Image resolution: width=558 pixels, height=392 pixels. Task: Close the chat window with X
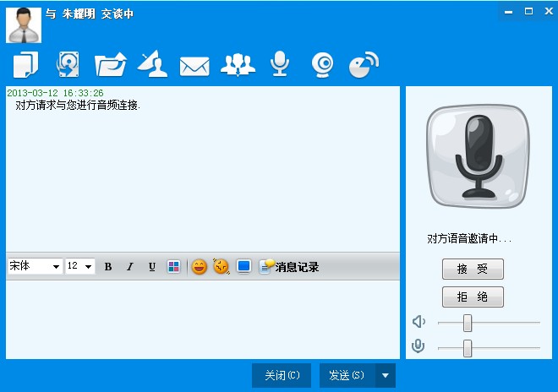(x=549, y=11)
